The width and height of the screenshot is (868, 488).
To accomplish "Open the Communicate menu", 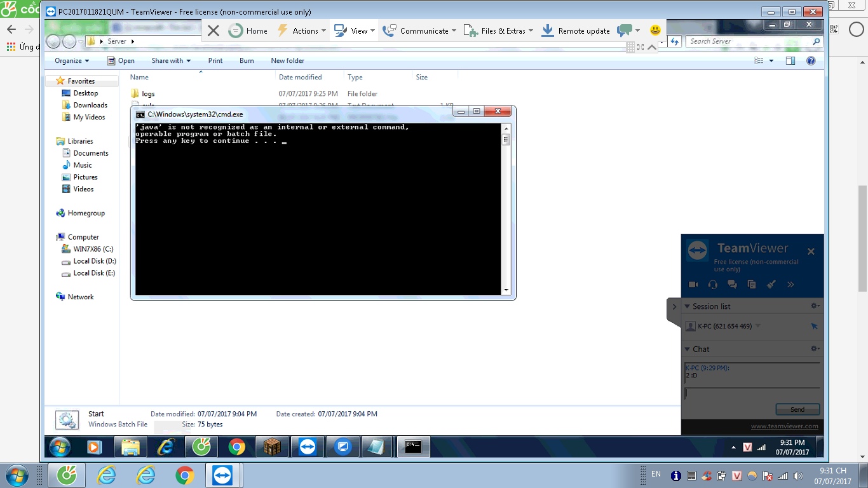I will pos(419,30).
